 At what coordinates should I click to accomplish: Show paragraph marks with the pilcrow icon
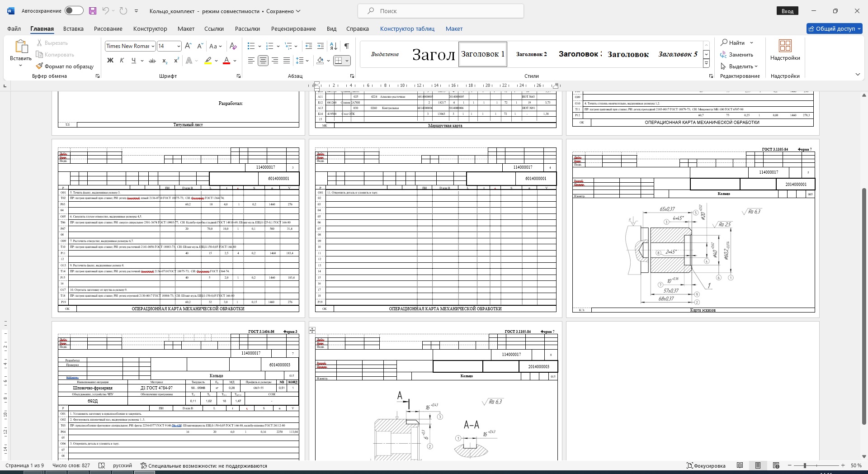pos(346,46)
